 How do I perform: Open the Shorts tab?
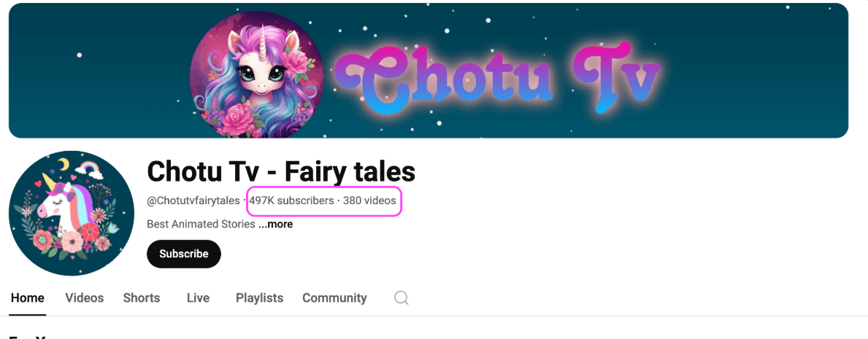pos(141,298)
